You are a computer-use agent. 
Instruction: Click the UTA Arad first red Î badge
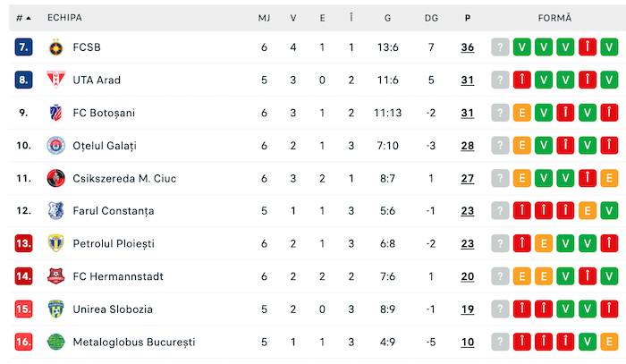pyautogui.click(x=521, y=80)
